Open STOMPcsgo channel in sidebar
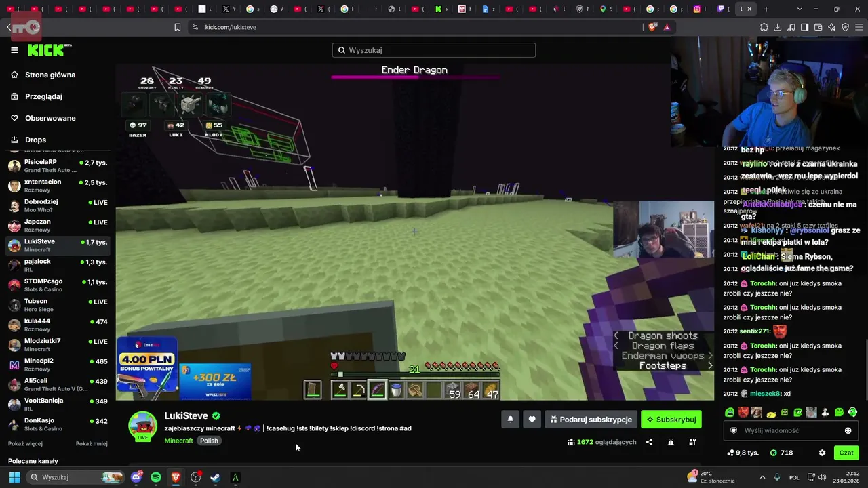The image size is (868, 488). coord(58,285)
